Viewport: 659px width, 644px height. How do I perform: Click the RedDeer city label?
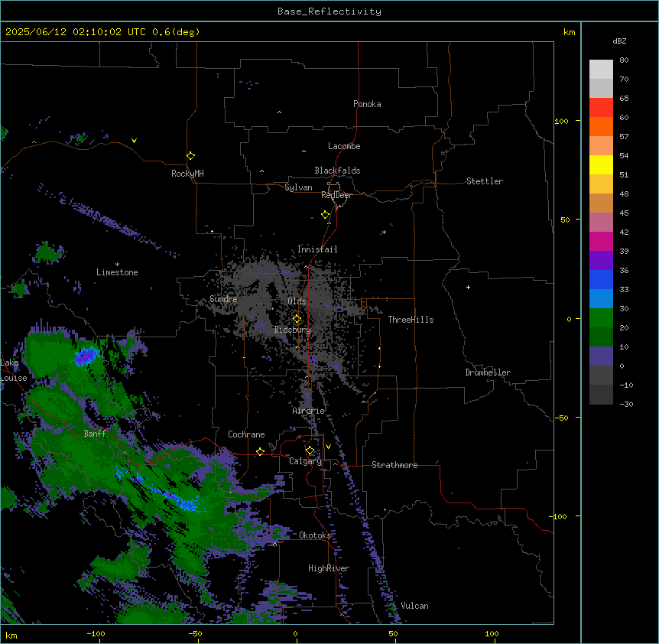click(x=336, y=195)
